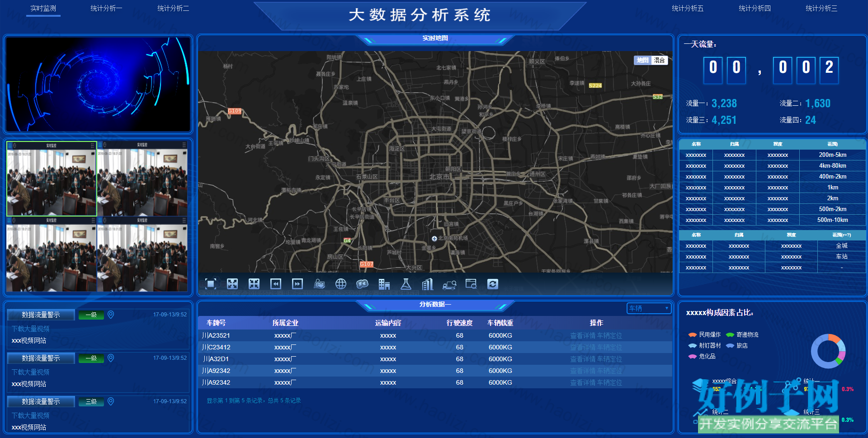Click menu icon of bottom-left camera feed
The image size is (868, 438).
coord(93,221)
